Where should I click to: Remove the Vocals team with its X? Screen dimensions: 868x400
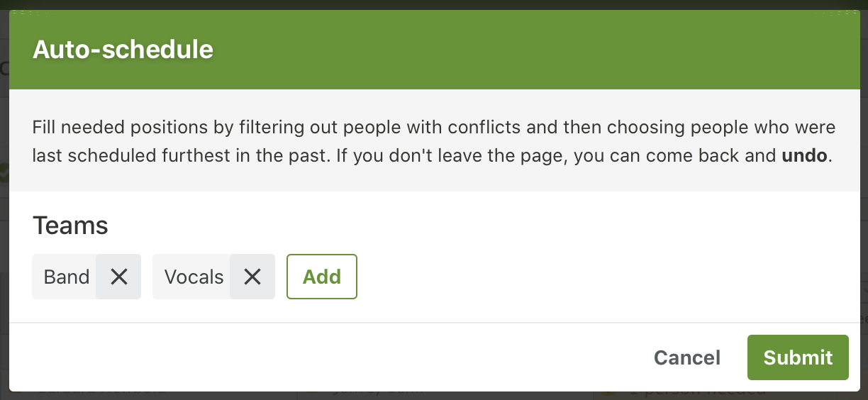[x=252, y=277]
